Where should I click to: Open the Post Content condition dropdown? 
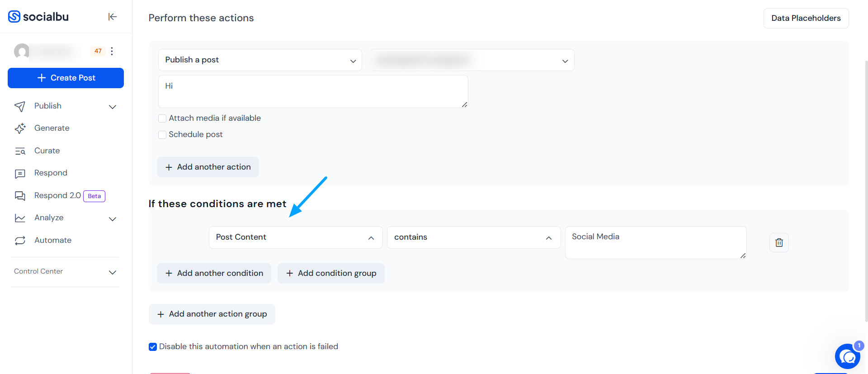[296, 237]
